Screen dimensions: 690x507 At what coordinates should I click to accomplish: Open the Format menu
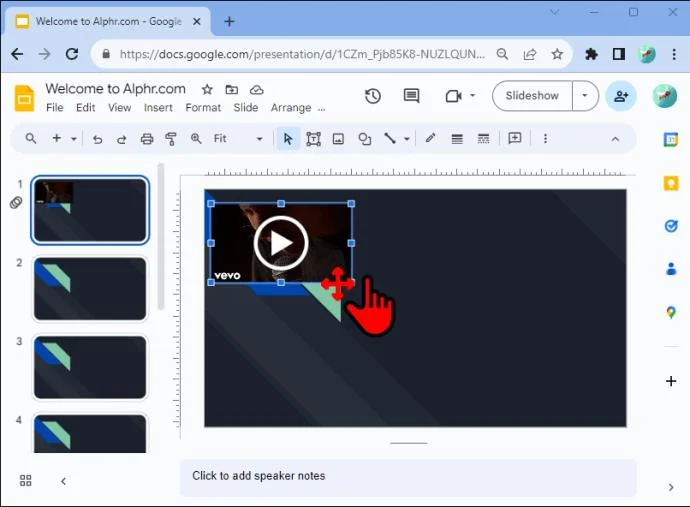pos(203,108)
